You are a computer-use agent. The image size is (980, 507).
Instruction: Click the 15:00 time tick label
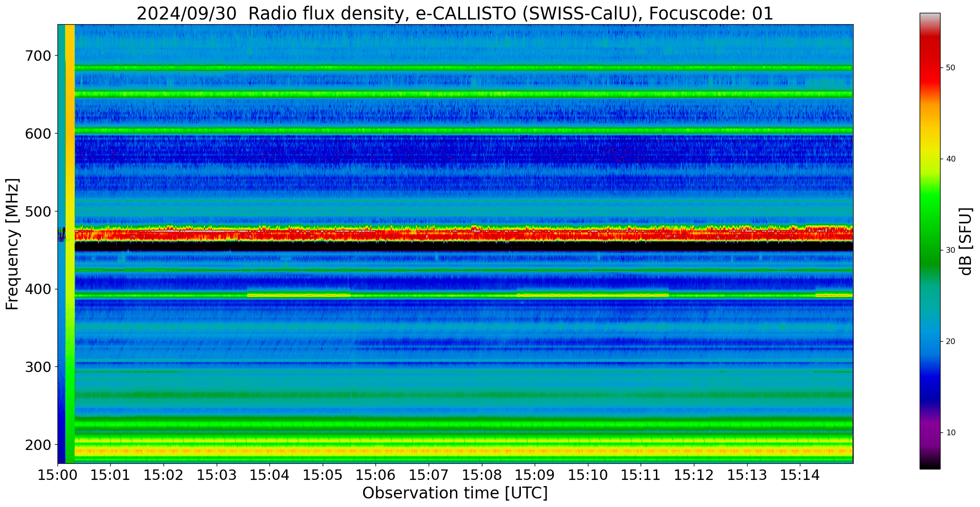[58, 475]
